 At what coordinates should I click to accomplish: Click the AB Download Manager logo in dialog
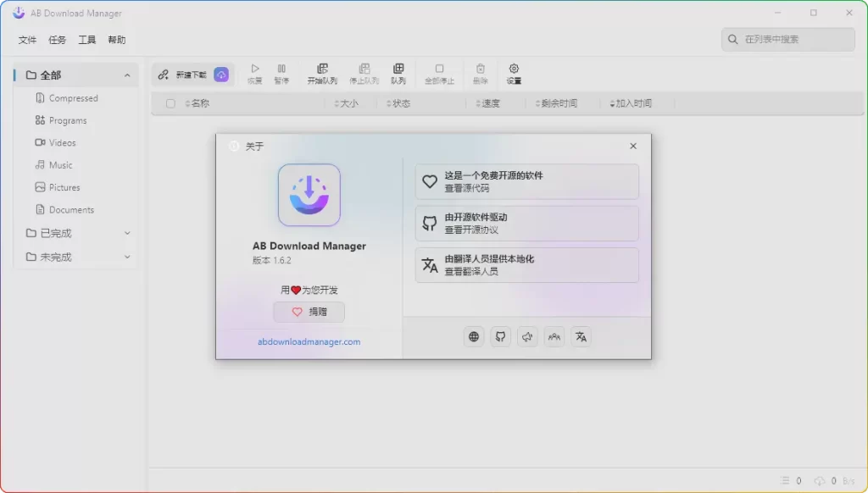(309, 195)
